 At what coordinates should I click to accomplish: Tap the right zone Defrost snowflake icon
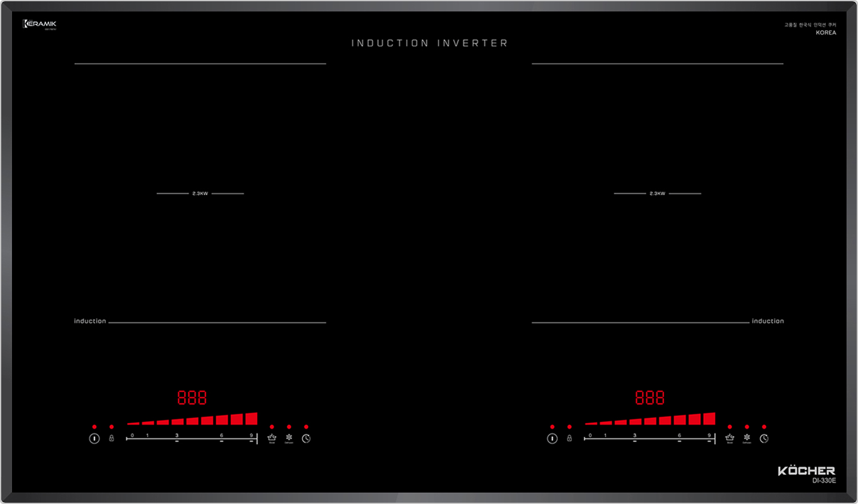coord(746,438)
